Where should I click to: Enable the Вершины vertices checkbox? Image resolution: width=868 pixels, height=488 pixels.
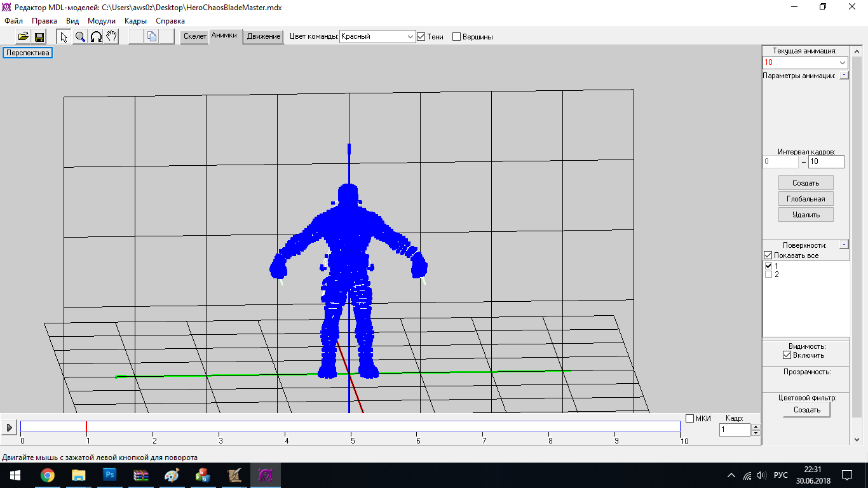(x=456, y=37)
